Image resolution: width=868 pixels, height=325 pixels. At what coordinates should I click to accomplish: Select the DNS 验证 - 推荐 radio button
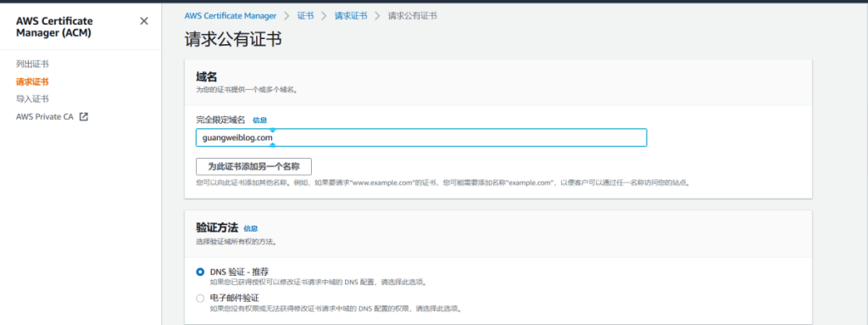coord(200,272)
